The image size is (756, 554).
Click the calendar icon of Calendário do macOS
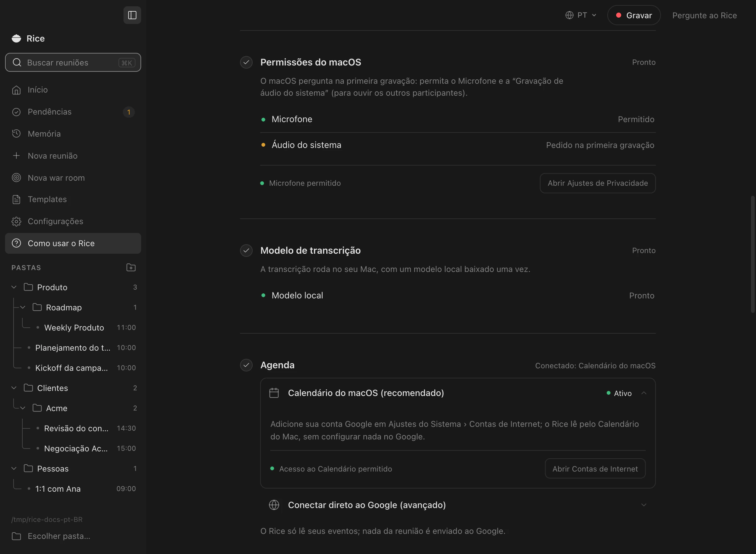[x=274, y=393]
